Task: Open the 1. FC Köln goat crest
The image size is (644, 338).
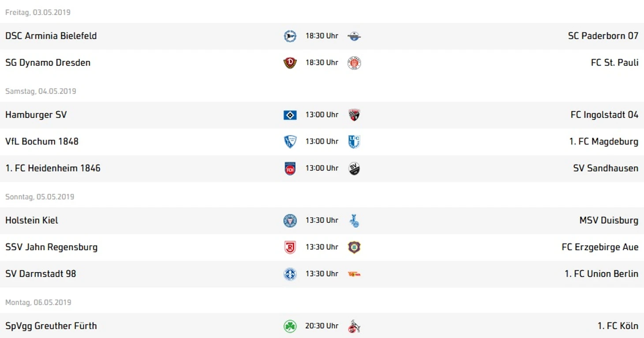Action: coord(354,327)
